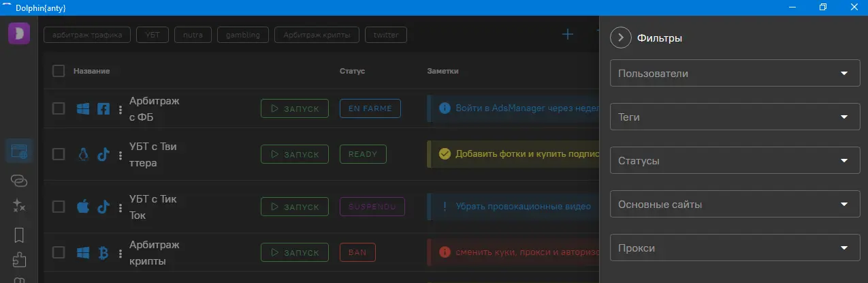Open the three-dot menu for УБТ с Твиттера
868x283 pixels.
point(120,155)
